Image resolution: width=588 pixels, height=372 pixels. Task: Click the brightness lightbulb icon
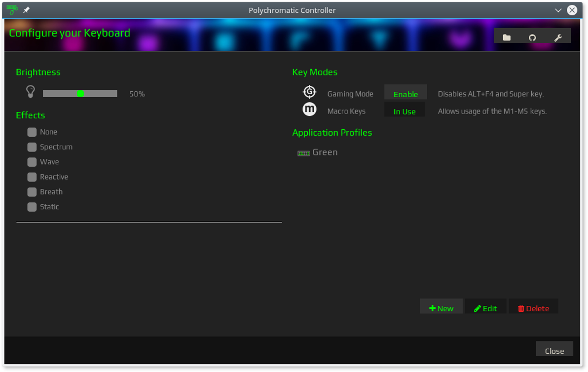coord(30,92)
